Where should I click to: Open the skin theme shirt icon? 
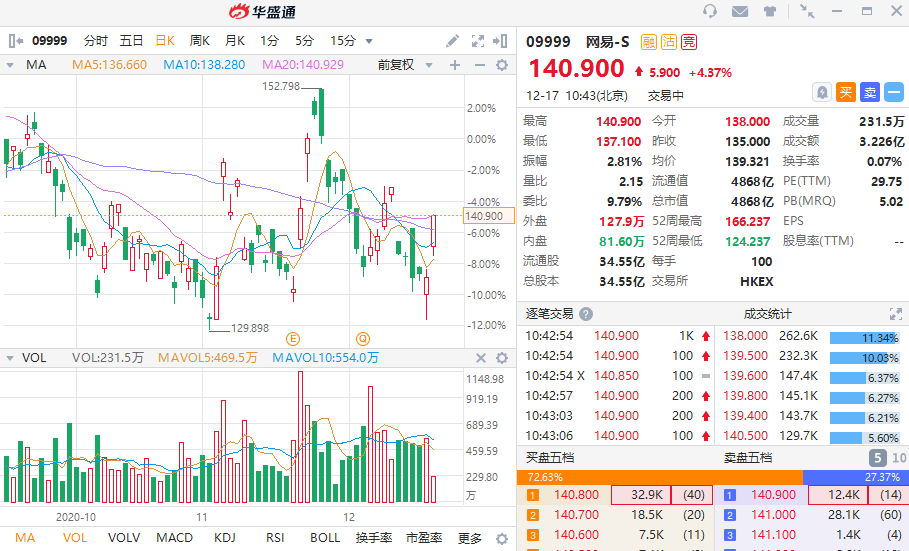coord(770,11)
